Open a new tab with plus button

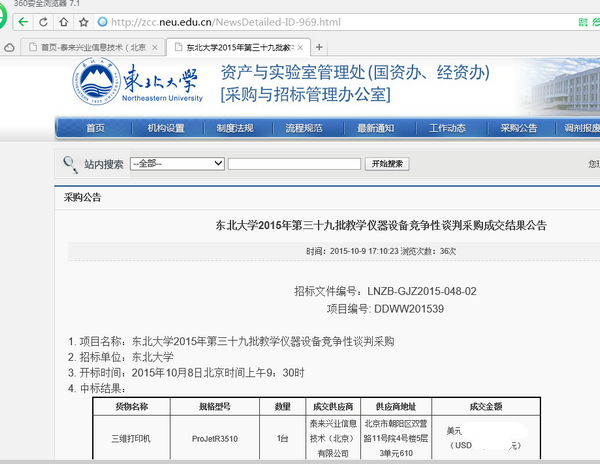click(319, 47)
